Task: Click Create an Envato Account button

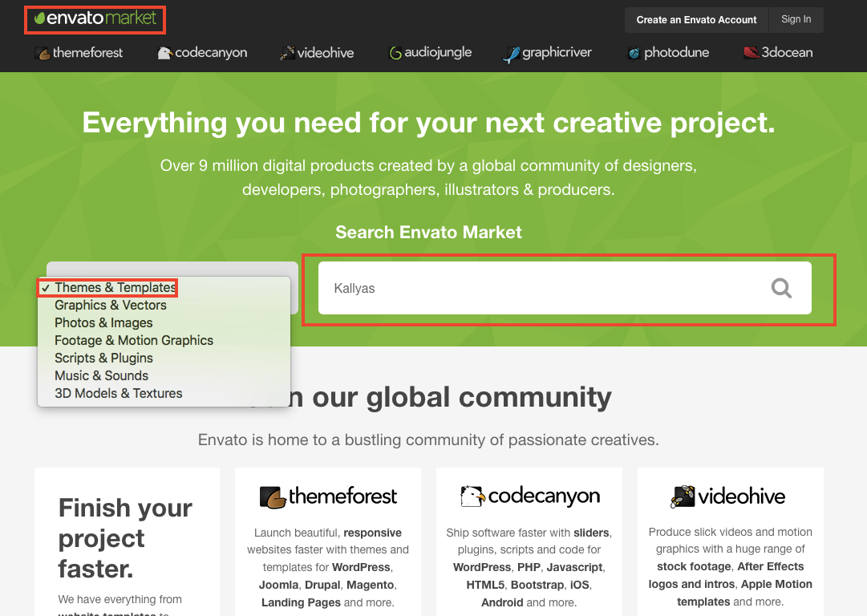Action: tap(696, 20)
